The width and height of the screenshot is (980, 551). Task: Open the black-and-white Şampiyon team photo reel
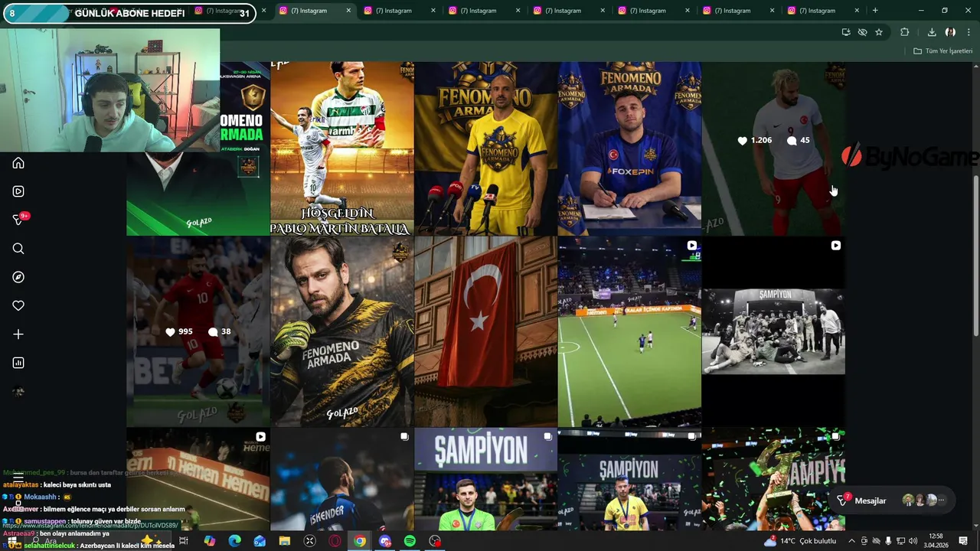pyautogui.click(x=773, y=331)
